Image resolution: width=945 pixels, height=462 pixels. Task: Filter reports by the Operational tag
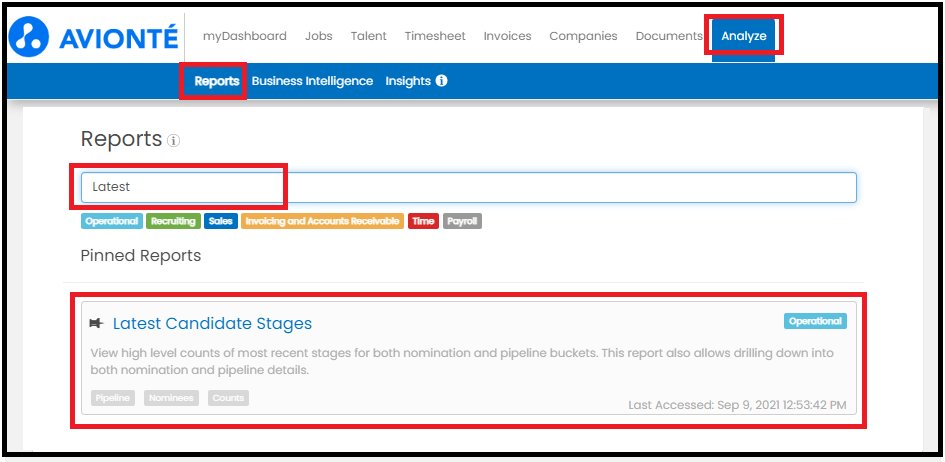tap(112, 221)
